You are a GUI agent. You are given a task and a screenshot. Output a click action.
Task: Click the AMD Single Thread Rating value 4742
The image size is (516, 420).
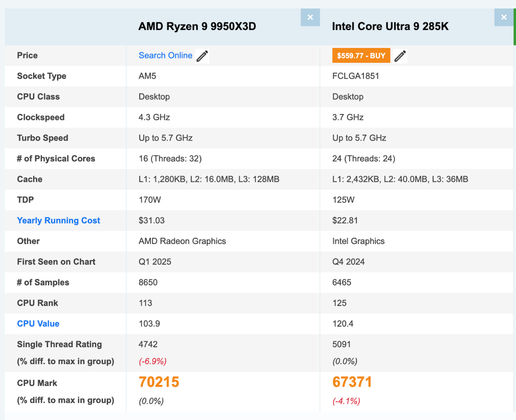click(x=148, y=344)
